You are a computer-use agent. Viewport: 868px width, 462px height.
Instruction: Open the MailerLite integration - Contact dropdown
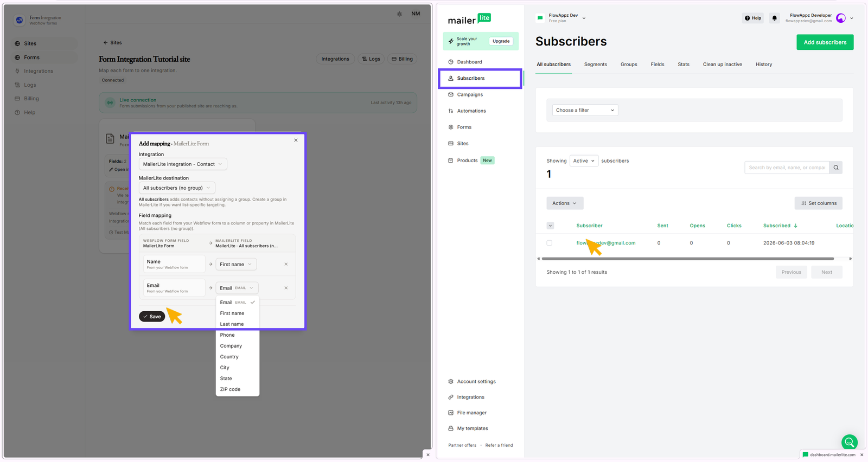point(183,164)
